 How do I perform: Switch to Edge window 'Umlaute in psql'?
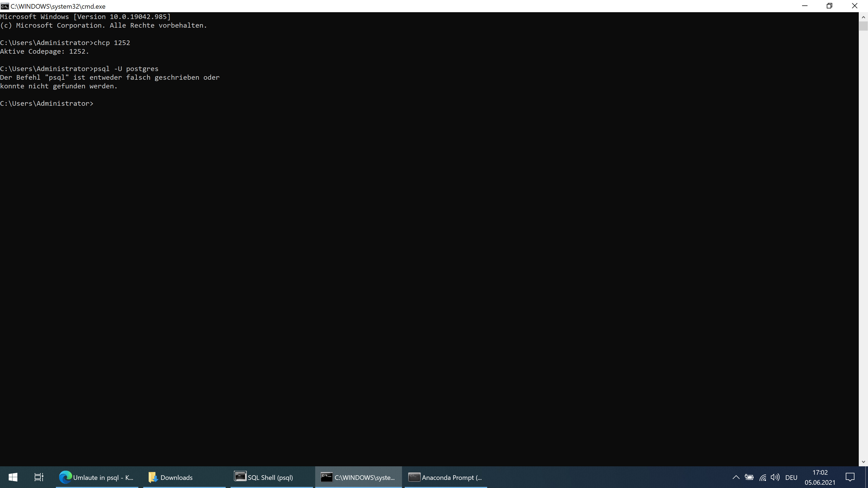click(x=97, y=477)
